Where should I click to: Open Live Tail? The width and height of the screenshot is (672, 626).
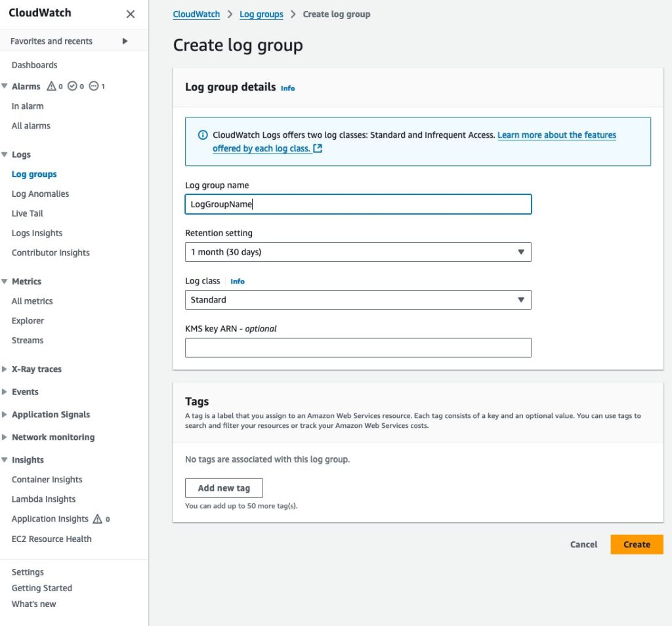(x=28, y=213)
